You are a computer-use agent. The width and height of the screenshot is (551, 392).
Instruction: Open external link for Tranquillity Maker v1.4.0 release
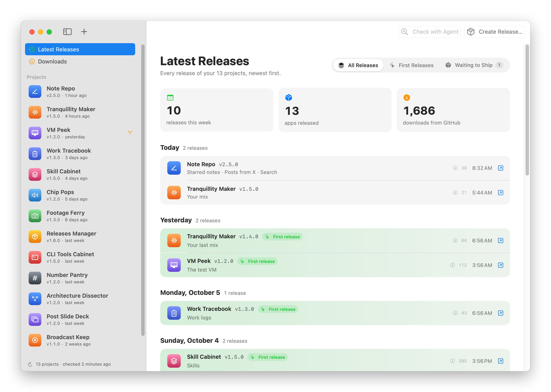tap(500, 240)
